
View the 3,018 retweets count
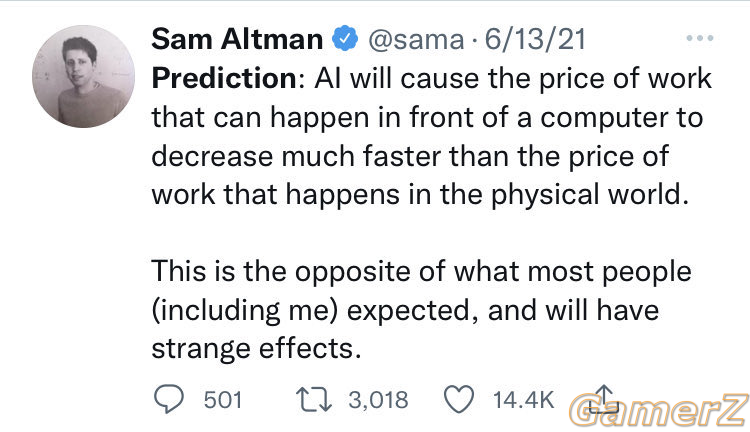378,400
